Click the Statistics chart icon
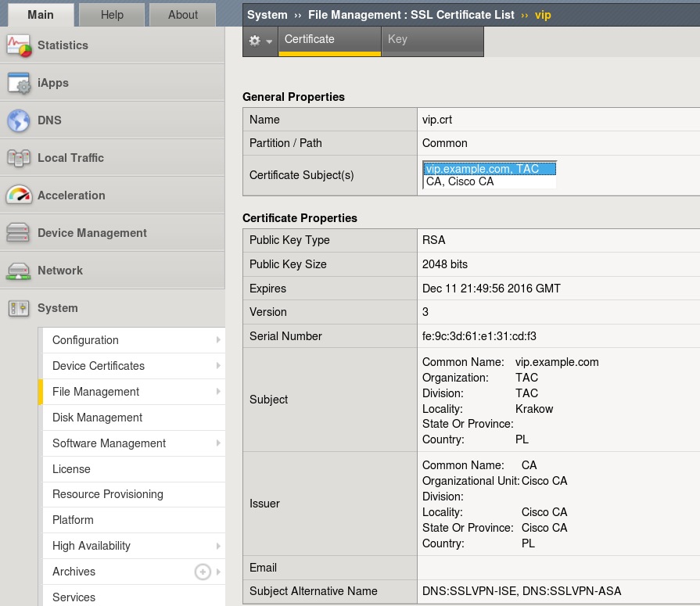700x606 pixels. coord(20,45)
